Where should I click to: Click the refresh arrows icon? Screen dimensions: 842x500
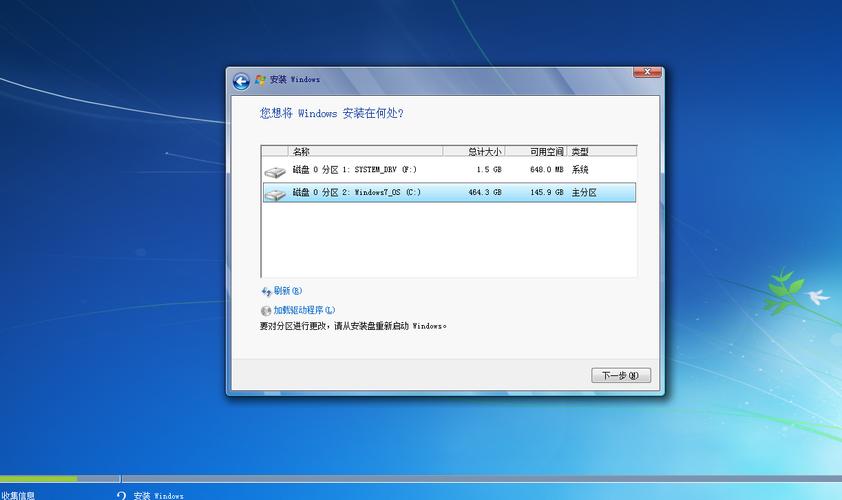click(266, 292)
